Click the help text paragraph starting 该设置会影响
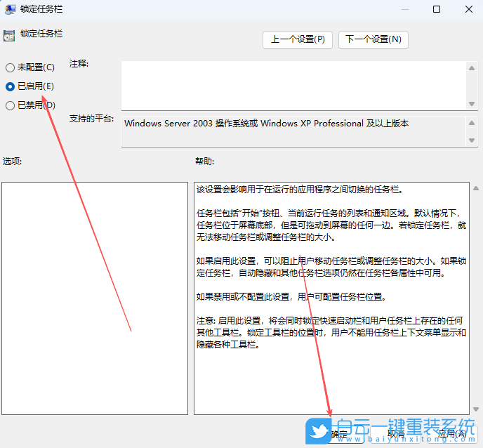The height and width of the screenshot is (448, 483). click(300, 190)
